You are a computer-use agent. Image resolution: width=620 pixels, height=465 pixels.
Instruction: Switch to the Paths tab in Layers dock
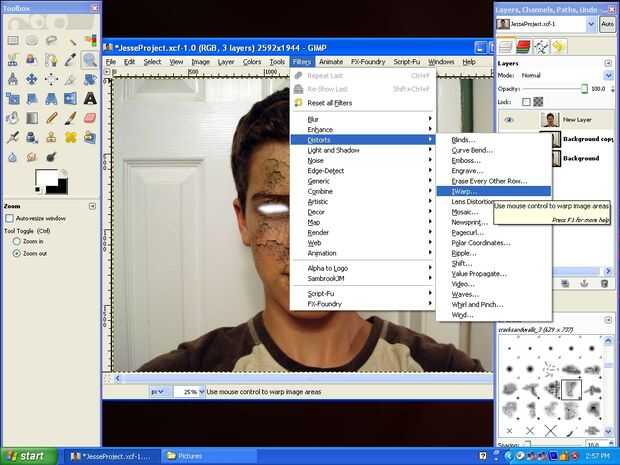pos(541,47)
